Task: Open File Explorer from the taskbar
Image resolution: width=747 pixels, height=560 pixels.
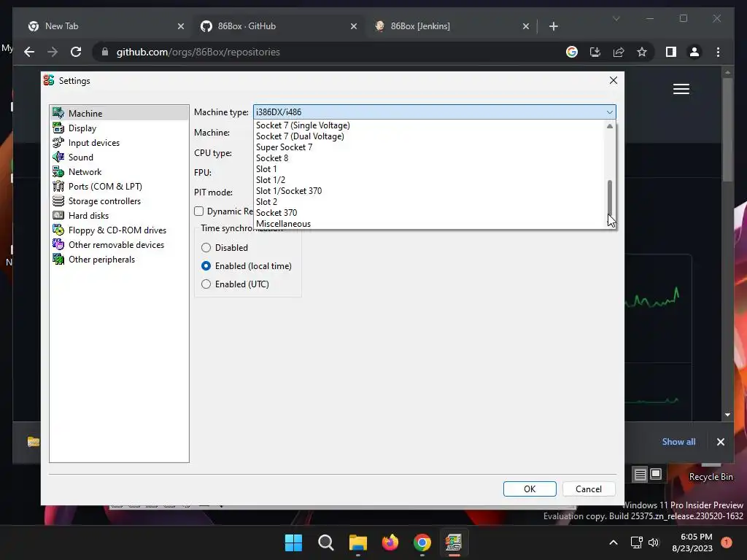Action: point(357,542)
